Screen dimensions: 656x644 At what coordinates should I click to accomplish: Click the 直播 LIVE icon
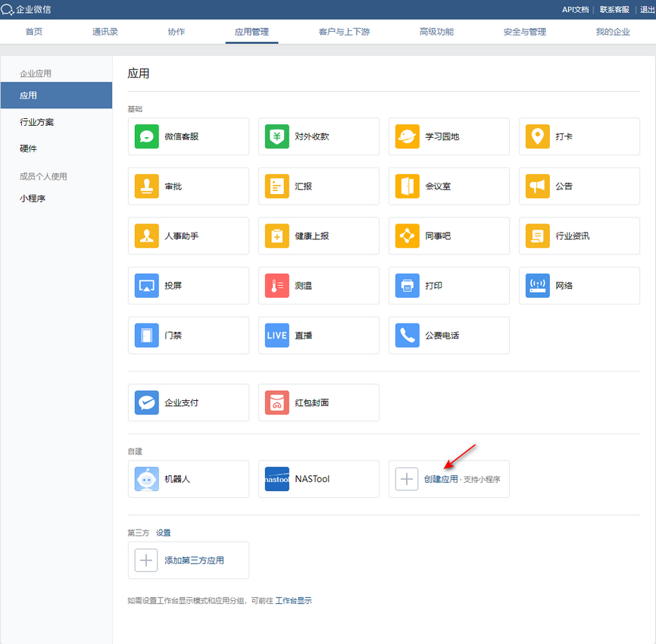[x=277, y=335]
